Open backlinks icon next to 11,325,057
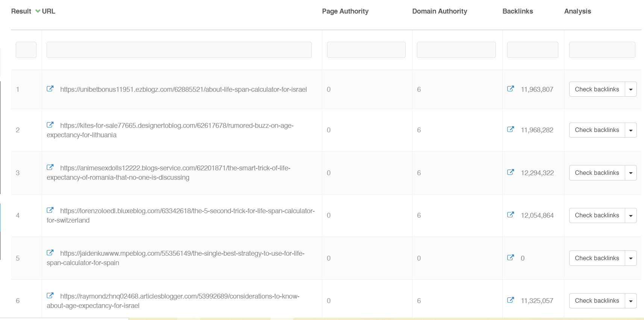This screenshot has height=320, width=644. (511, 300)
